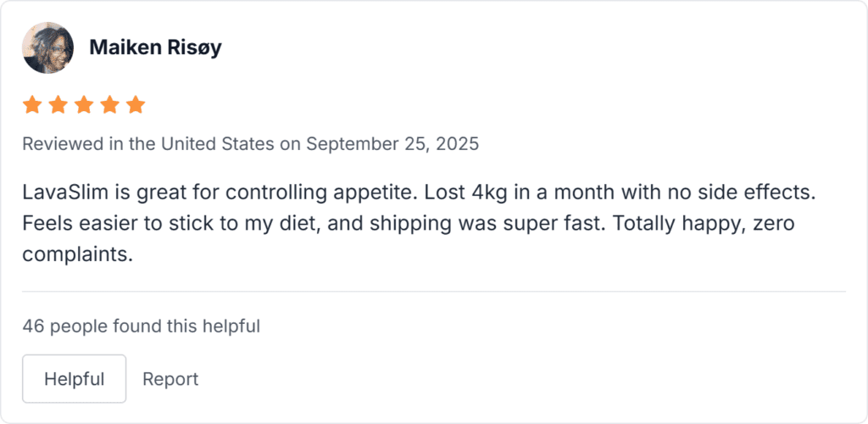Image resolution: width=868 pixels, height=424 pixels.
Task: Open the Maiken Risøy reviewer name
Action: tap(155, 47)
